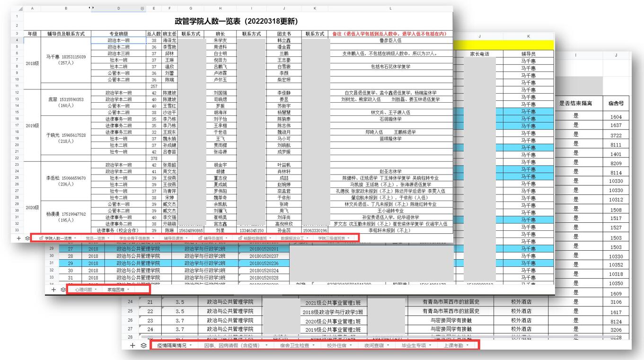Select row 4 header in front sheet
644x360 pixels.
tap(17, 41)
